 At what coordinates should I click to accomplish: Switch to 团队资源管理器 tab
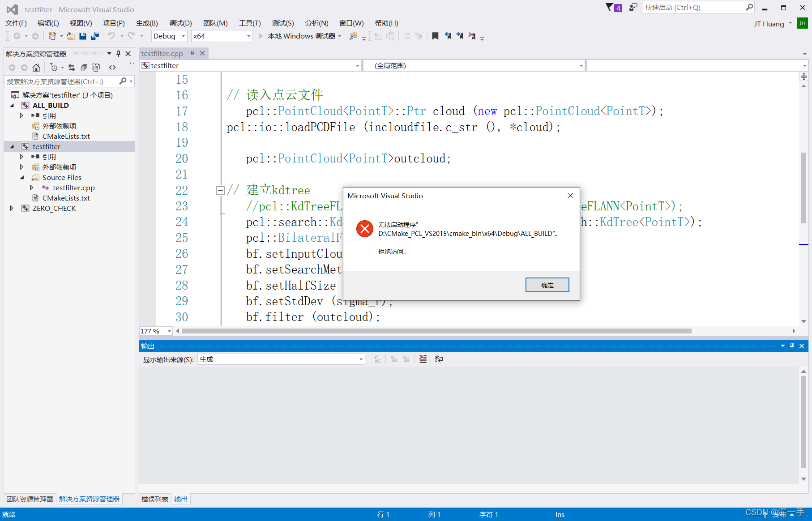coord(30,499)
